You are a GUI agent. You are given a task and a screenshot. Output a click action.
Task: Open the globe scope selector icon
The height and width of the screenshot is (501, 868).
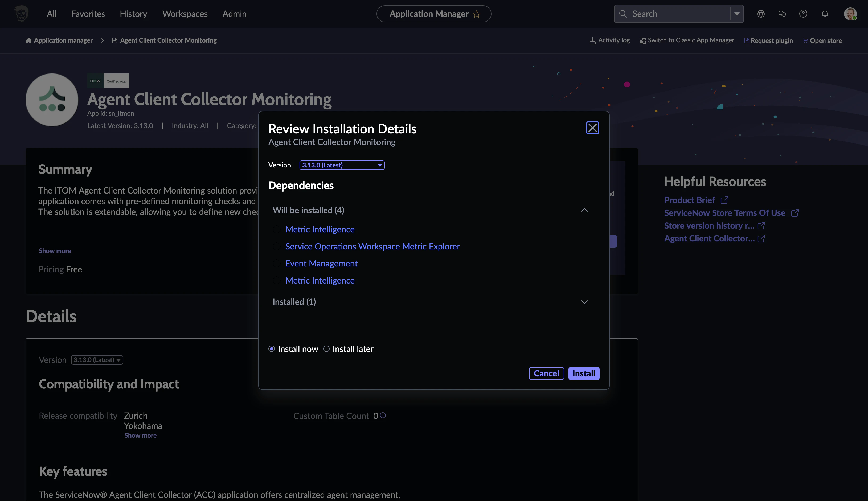click(761, 14)
